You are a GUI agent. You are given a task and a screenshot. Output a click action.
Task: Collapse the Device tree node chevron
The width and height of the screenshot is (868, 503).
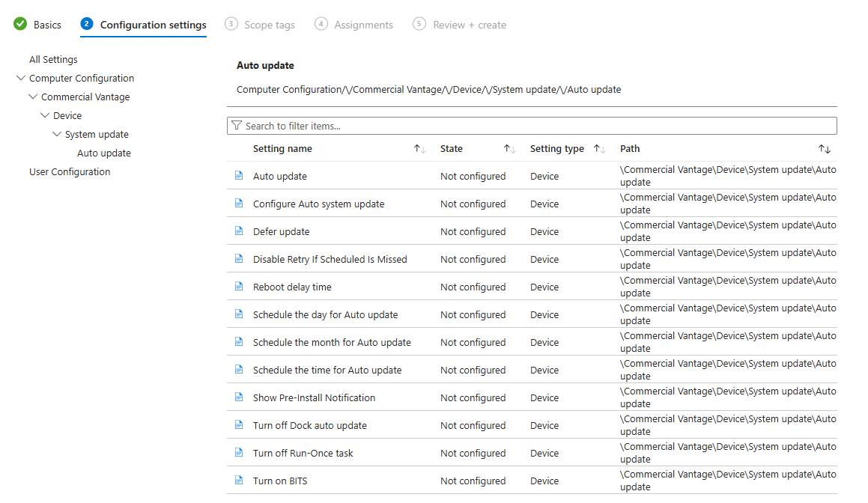tap(45, 116)
